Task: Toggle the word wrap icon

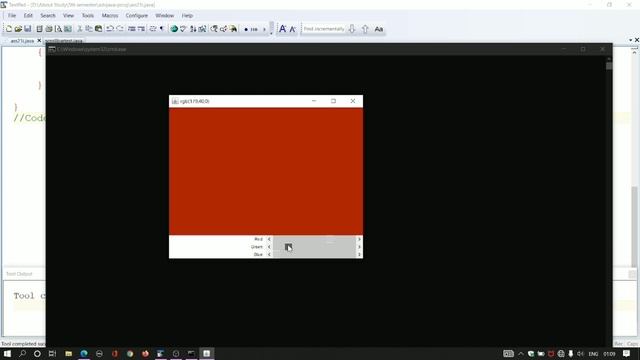Action: pyautogui.click(x=153, y=29)
